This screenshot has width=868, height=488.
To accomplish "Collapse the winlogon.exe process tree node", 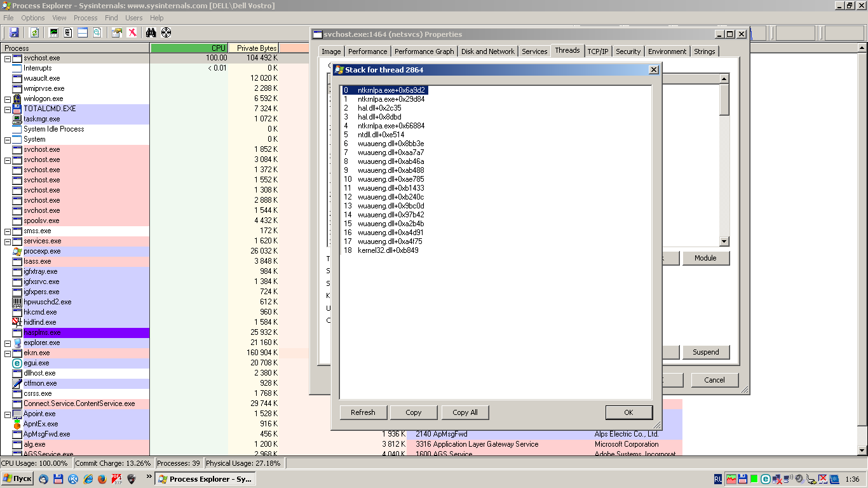I will (x=8, y=98).
